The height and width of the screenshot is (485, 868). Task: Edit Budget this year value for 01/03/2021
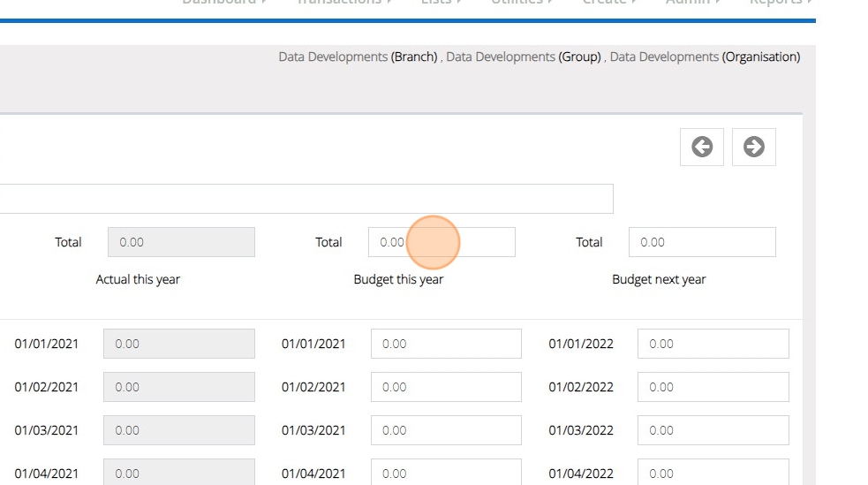446,430
